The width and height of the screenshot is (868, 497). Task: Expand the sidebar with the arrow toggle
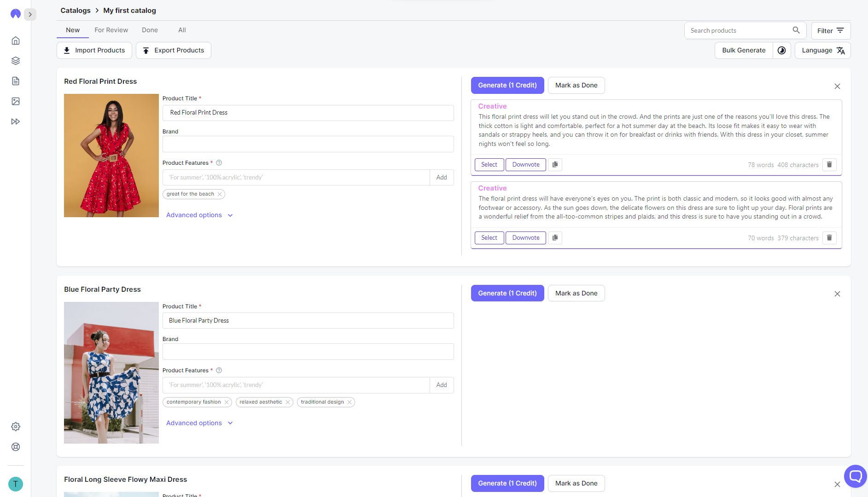[x=30, y=14]
